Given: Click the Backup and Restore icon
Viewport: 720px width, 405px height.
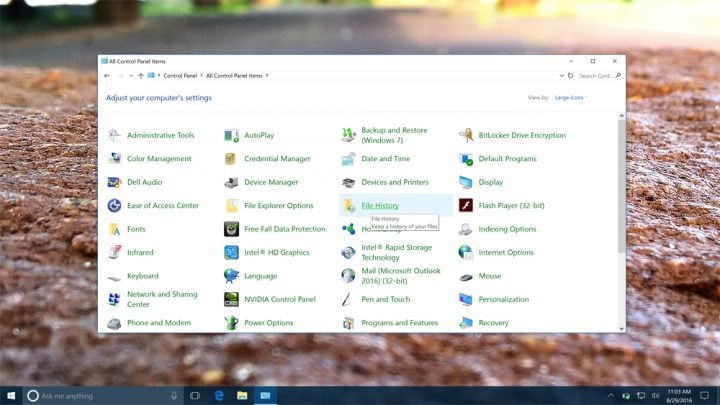Looking at the screenshot, I should pos(349,135).
